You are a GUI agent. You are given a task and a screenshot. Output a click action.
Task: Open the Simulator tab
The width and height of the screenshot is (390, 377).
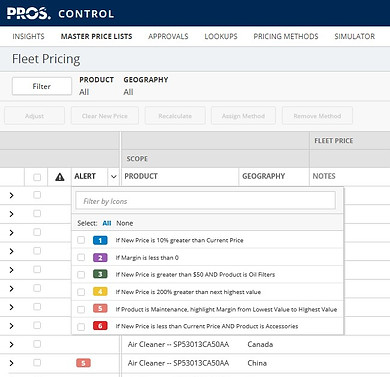(x=355, y=36)
